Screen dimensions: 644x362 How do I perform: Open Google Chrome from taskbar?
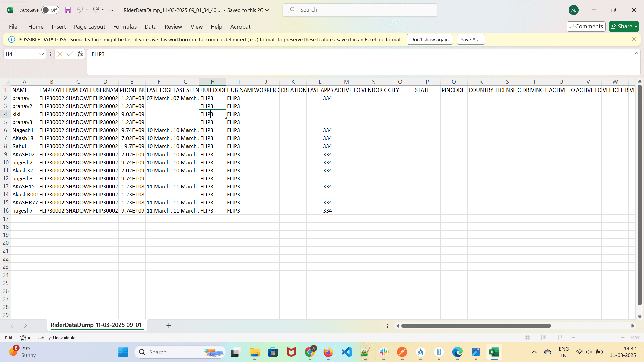pos(310,352)
